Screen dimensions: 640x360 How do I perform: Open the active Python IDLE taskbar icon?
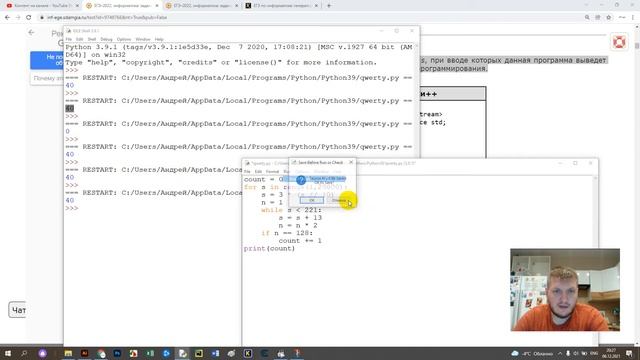click(182, 353)
